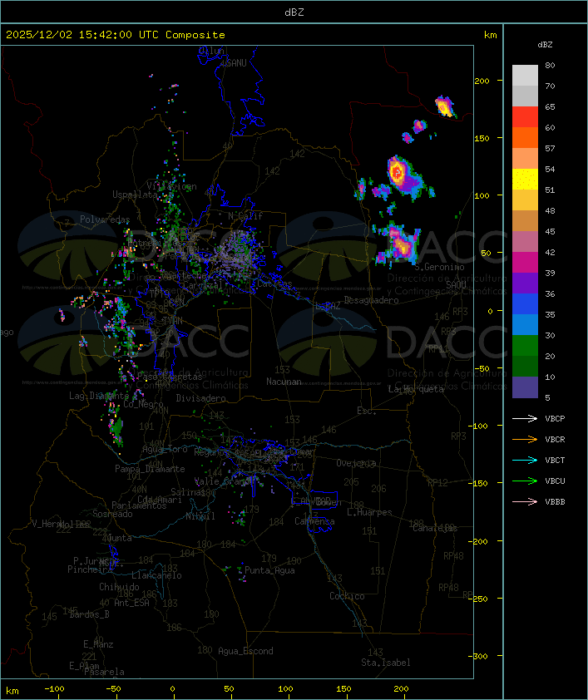Click the -100 tick on the bottom axis

click(54, 689)
